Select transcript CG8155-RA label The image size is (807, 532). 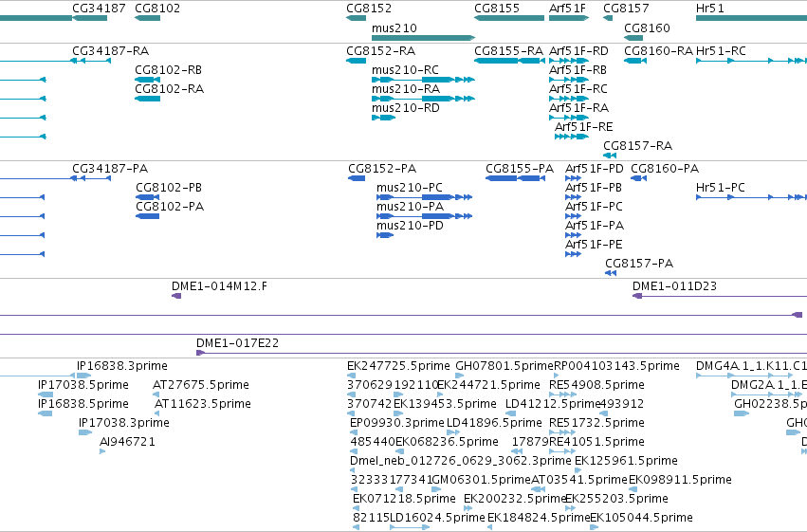point(508,51)
